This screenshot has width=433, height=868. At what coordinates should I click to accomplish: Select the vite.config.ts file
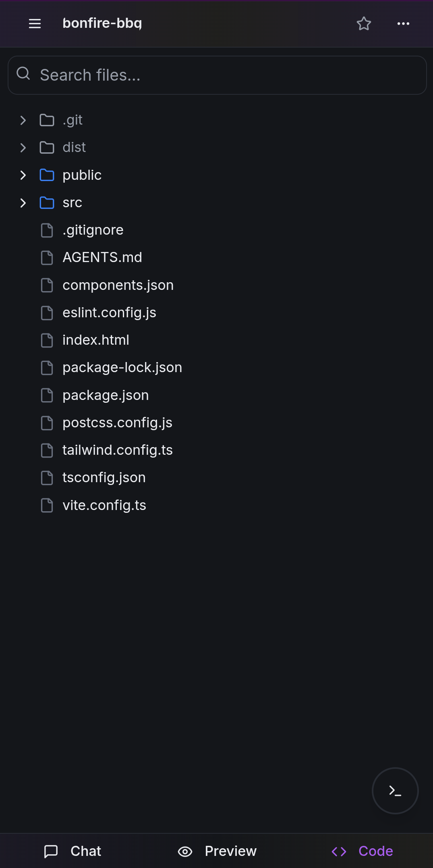coord(104,505)
